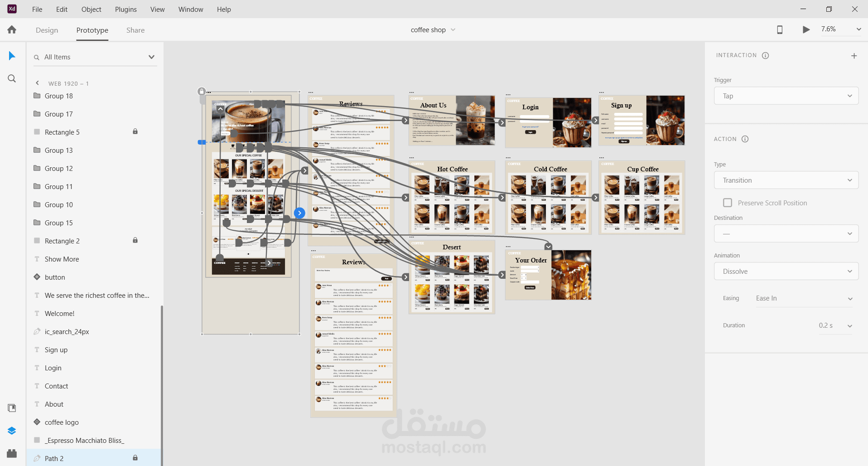
Task: Expand the All Items filter dropdown
Action: pos(151,57)
